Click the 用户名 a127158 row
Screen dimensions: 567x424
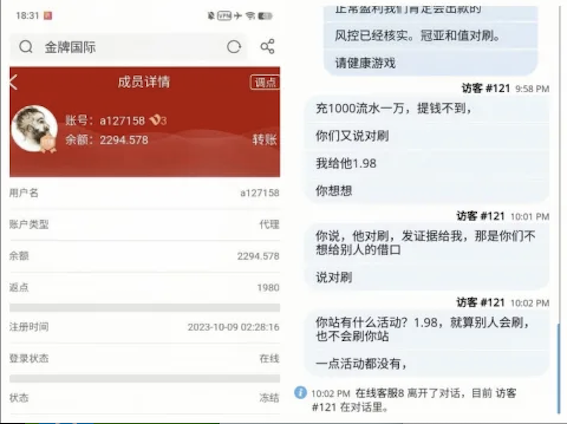click(145, 193)
